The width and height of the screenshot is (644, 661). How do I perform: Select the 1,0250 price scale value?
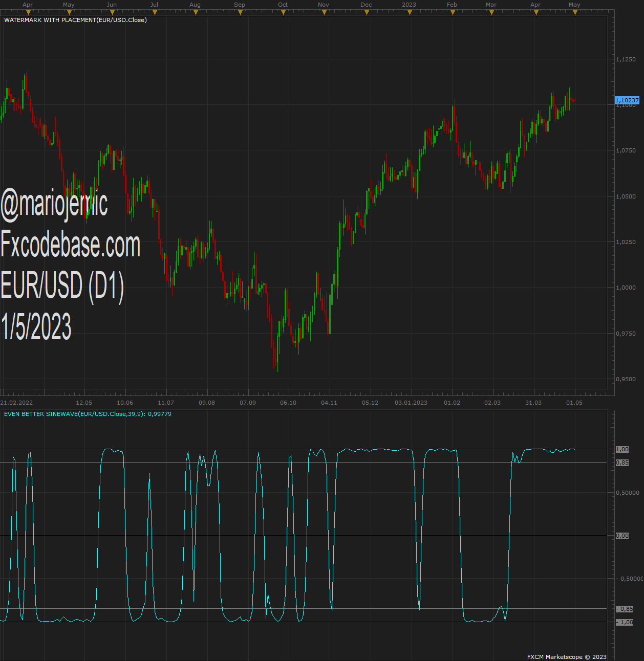(x=626, y=242)
